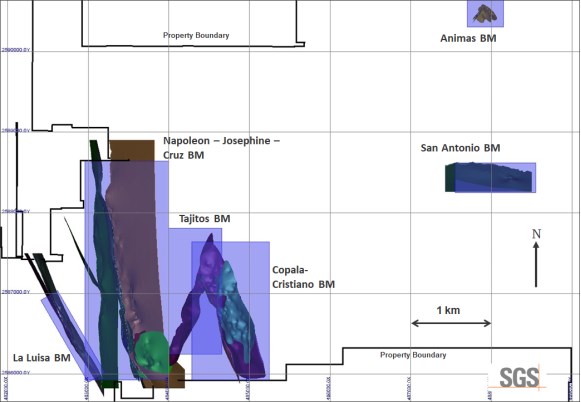The width and height of the screenshot is (581, 402).
Task: Click the Animas BM block model thumbnail
Action: 485,13
